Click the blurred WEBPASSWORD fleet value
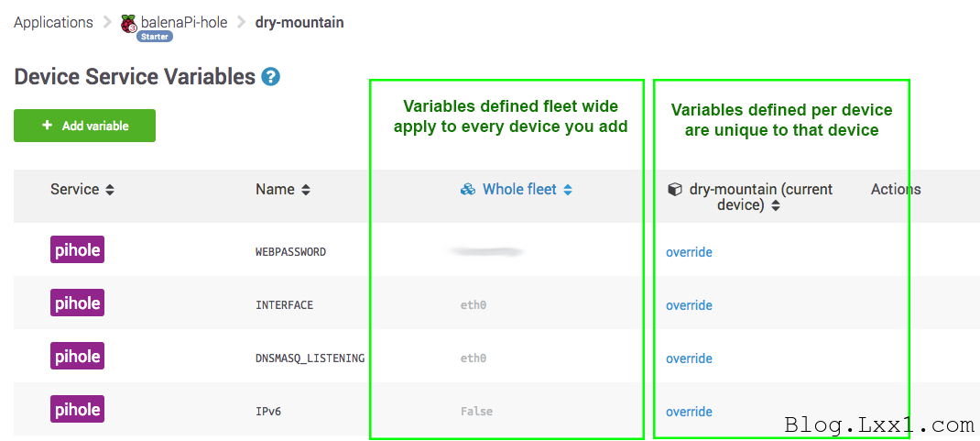The image size is (980, 441). click(485, 251)
